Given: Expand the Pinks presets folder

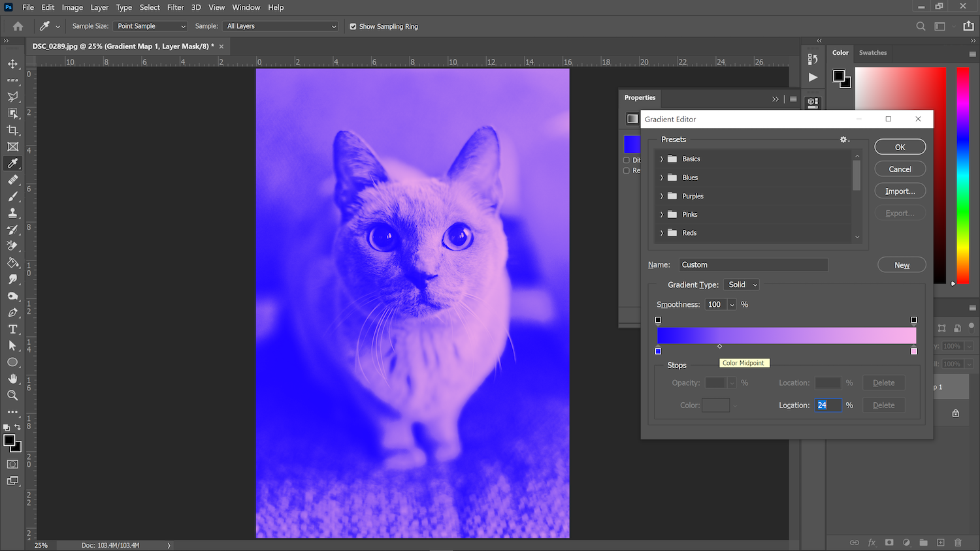Looking at the screenshot, I should point(661,214).
